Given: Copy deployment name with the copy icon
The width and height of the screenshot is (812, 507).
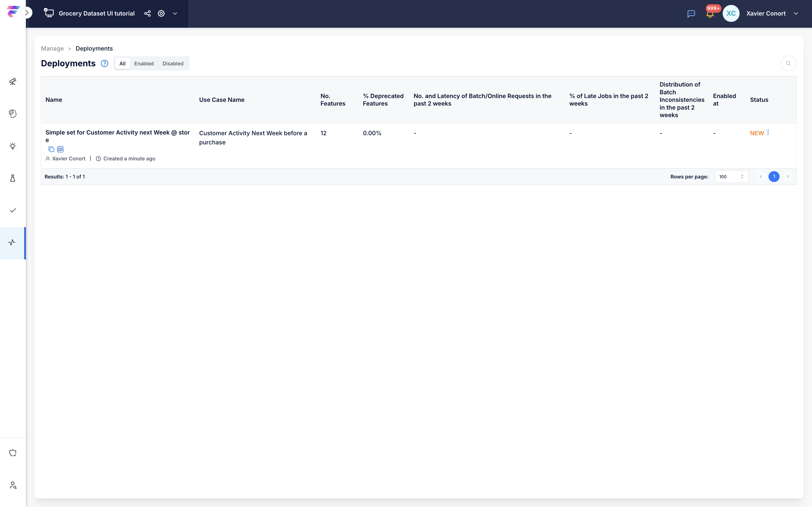Looking at the screenshot, I should [x=51, y=149].
